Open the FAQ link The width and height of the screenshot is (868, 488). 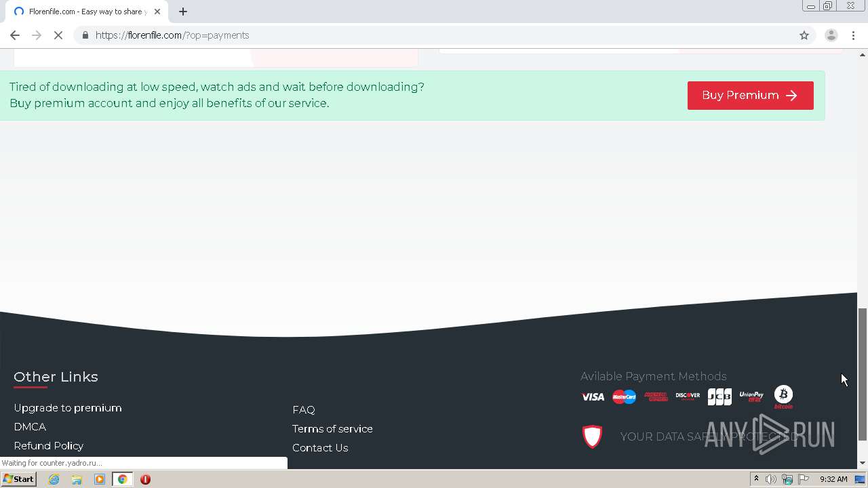tap(304, 410)
